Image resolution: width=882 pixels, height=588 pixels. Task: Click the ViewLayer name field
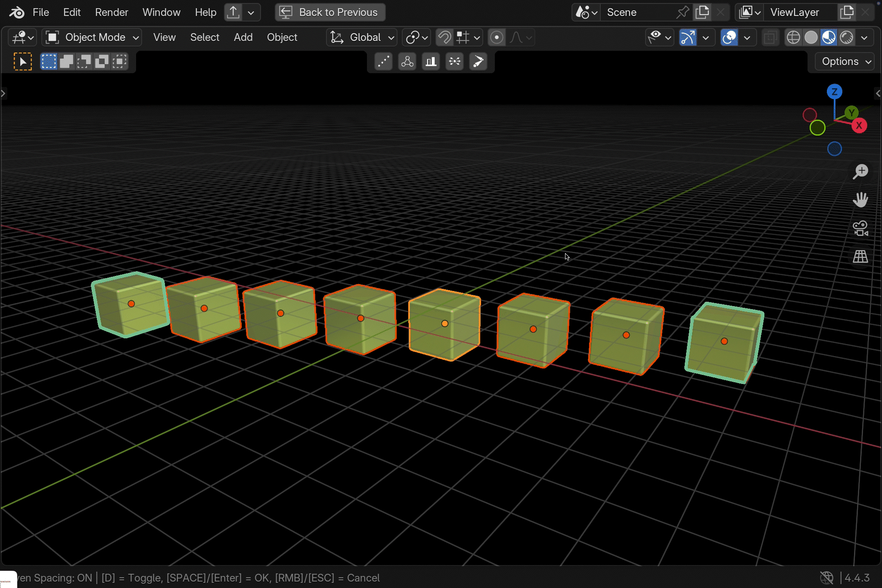tap(800, 12)
